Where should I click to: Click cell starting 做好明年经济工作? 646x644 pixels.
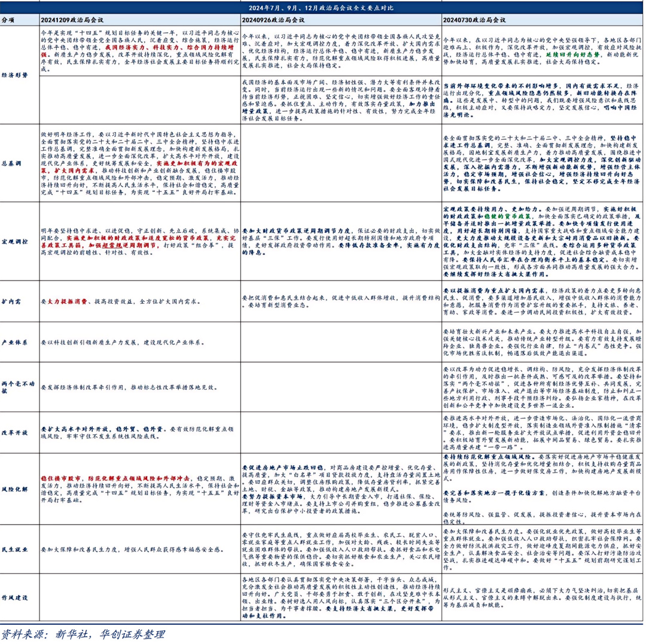(140, 163)
